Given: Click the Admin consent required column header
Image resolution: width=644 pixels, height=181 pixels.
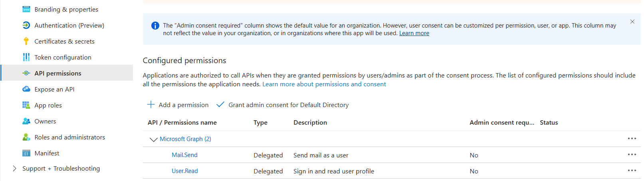Looking at the screenshot, I should coord(502,123).
